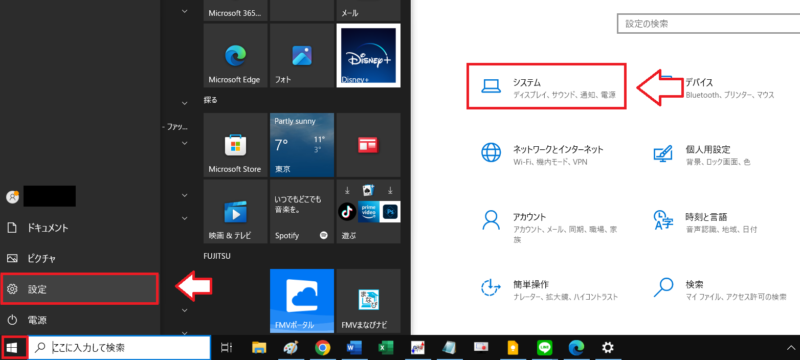Open LINE from the taskbar
Image resolution: width=800 pixels, height=360 pixels.
[544, 348]
